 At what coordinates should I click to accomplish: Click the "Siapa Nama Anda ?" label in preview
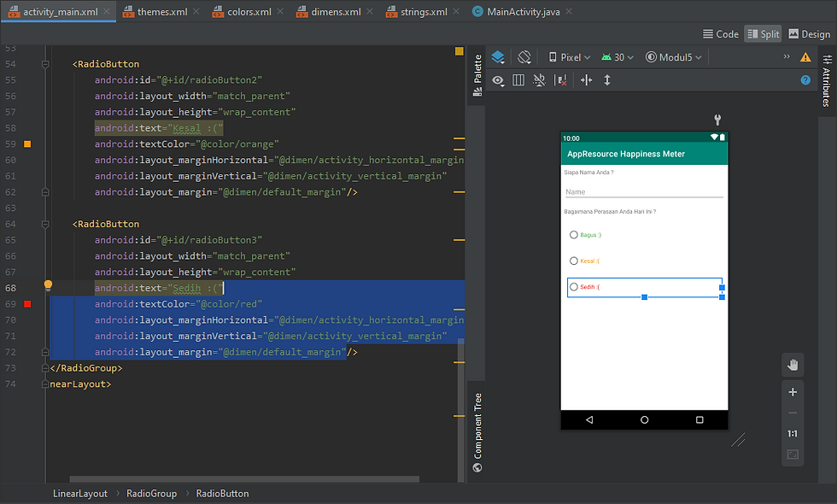click(x=588, y=173)
